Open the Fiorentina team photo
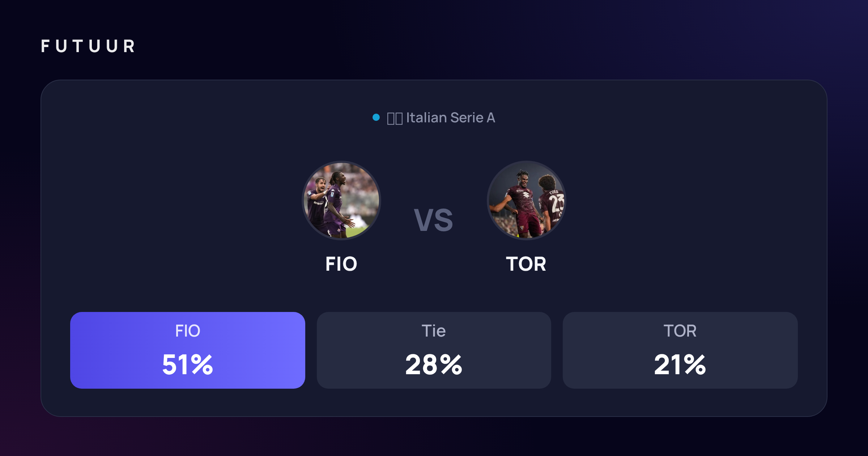The width and height of the screenshot is (868, 456). click(x=341, y=200)
